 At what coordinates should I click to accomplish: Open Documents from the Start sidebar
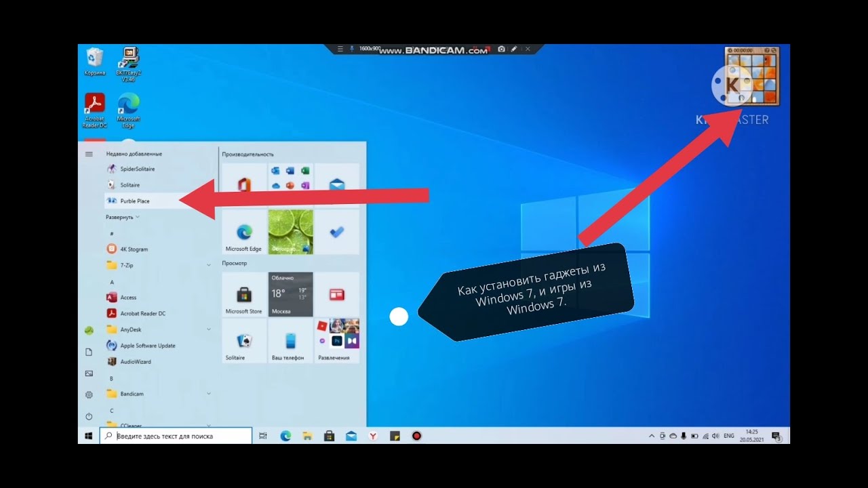[x=89, y=352]
